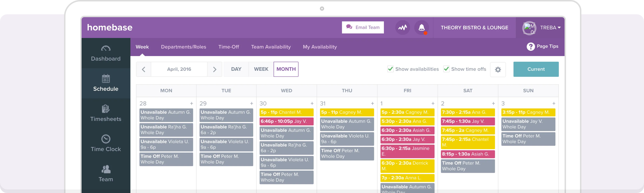Screen dimensions: 644x193
Task: Open the Timesheets section in sidebar
Action: pyautogui.click(x=106, y=113)
